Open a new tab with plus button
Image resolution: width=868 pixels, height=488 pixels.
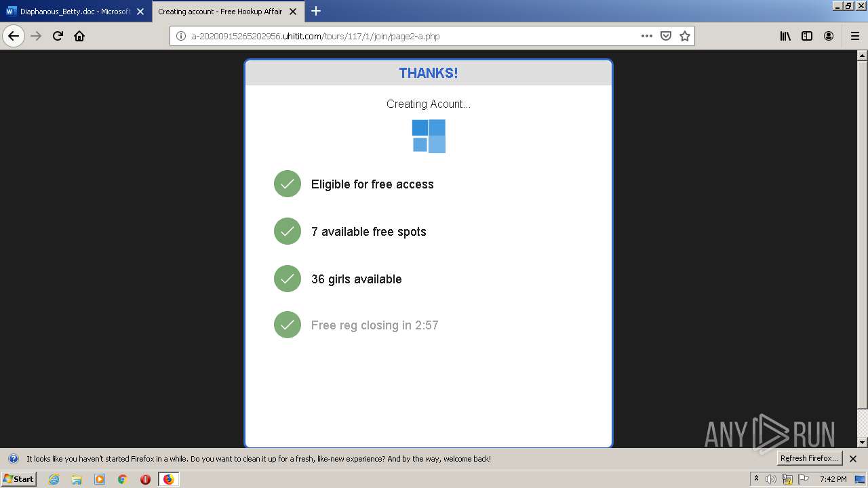(316, 11)
